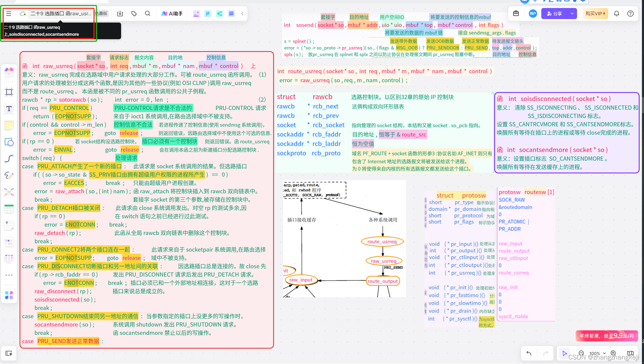Open the AI助手 assistant
This screenshot has width=644, height=364.
[x=172, y=14]
